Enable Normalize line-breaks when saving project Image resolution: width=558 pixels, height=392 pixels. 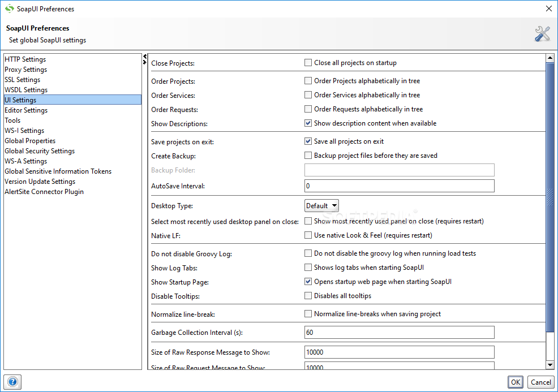click(308, 314)
